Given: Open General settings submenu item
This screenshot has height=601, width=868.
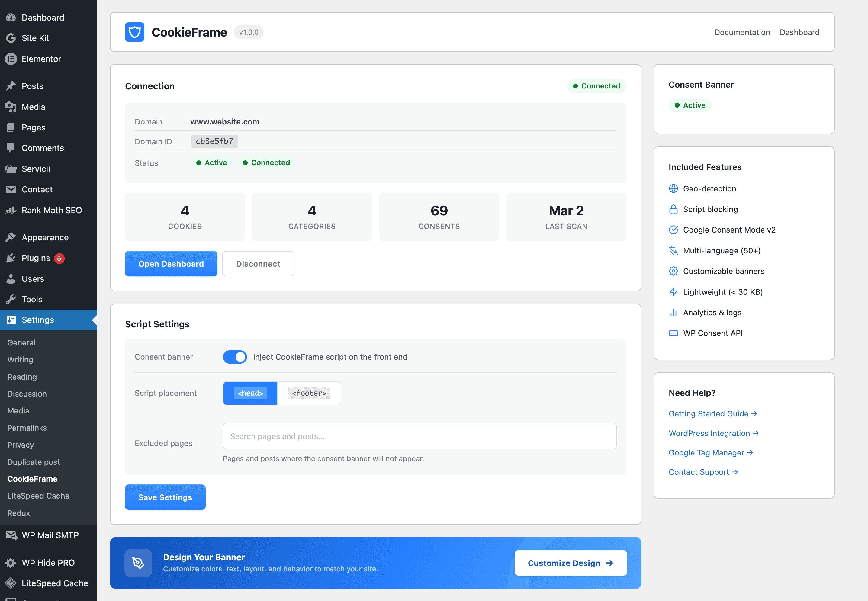Looking at the screenshot, I should (21, 343).
